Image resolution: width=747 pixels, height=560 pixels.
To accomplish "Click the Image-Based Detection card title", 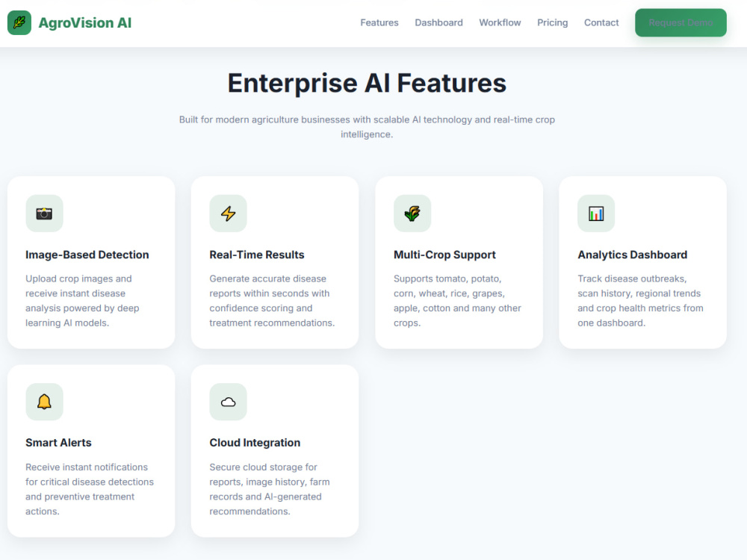I will [87, 255].
